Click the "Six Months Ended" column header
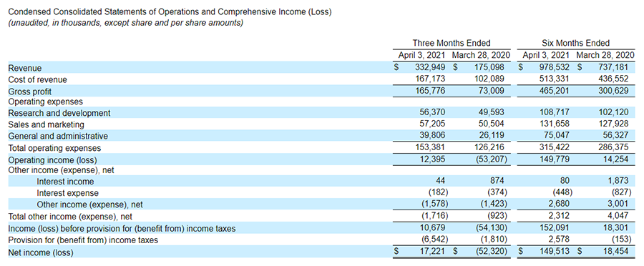 pos(576,43)
